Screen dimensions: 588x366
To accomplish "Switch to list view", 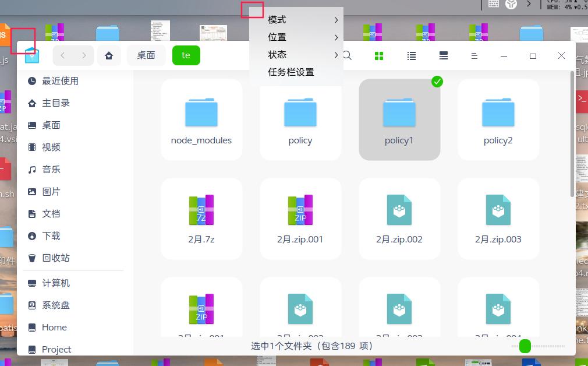I will coord(411,55).
